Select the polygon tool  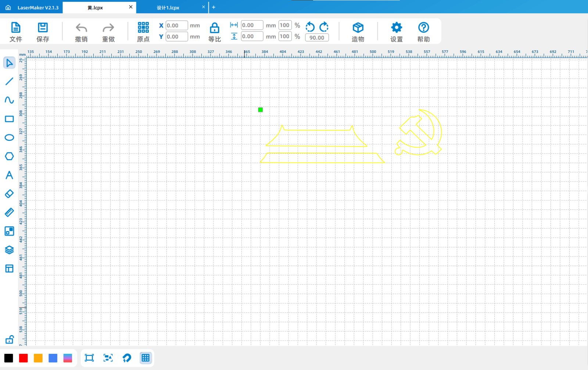tap(9, 156)
